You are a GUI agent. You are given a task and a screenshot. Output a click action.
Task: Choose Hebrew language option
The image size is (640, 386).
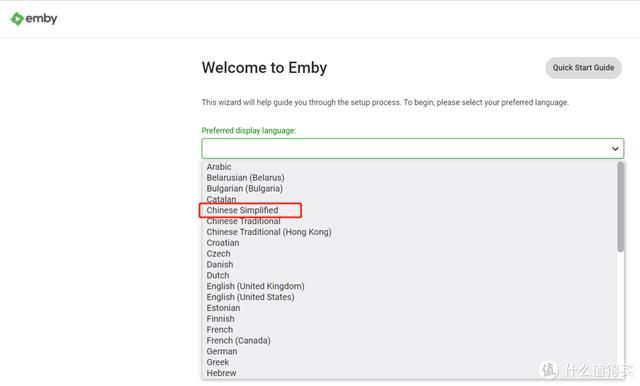221,373
